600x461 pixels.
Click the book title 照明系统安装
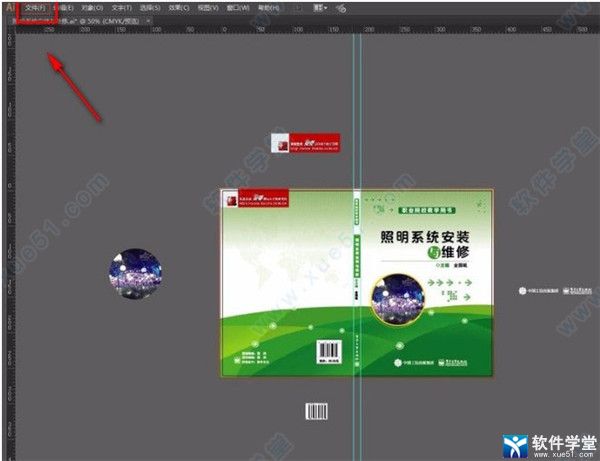click(x=425, y=237)
